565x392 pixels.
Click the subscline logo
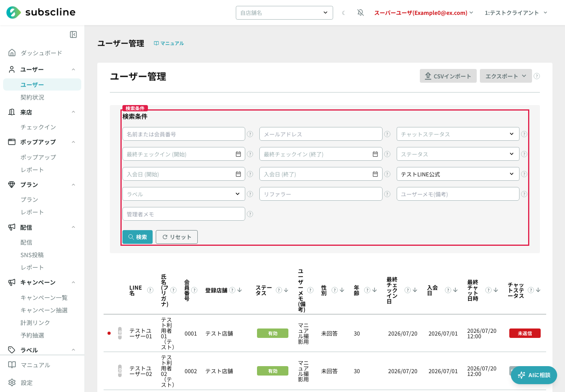tap(41, 13)
